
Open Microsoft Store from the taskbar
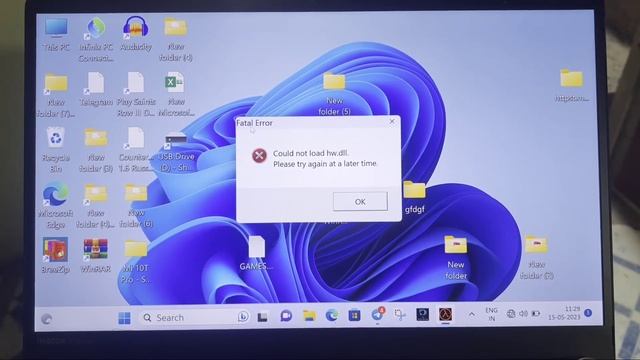pos(354,315)
